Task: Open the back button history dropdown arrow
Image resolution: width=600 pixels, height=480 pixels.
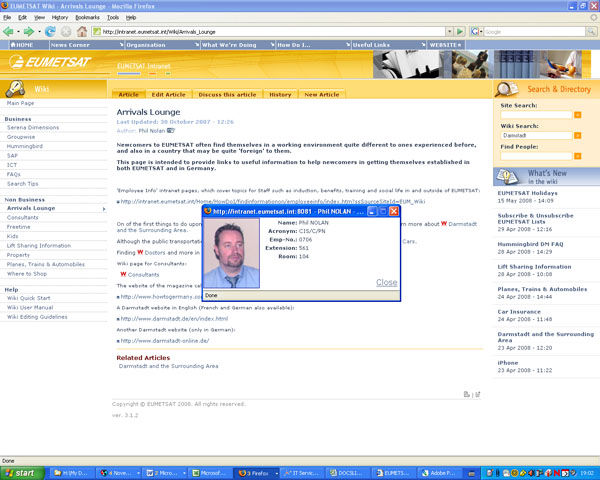Action: pos(18,32)
